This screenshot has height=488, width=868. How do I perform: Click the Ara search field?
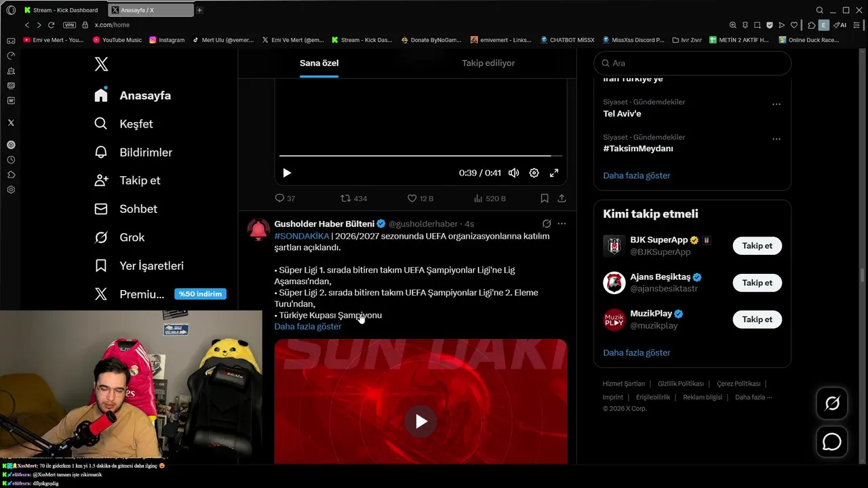692,63
